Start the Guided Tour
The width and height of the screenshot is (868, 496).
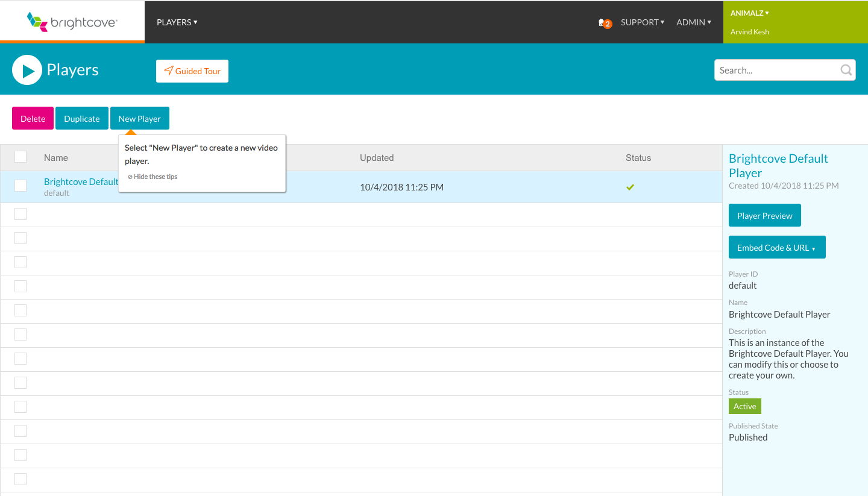point(192,71)
